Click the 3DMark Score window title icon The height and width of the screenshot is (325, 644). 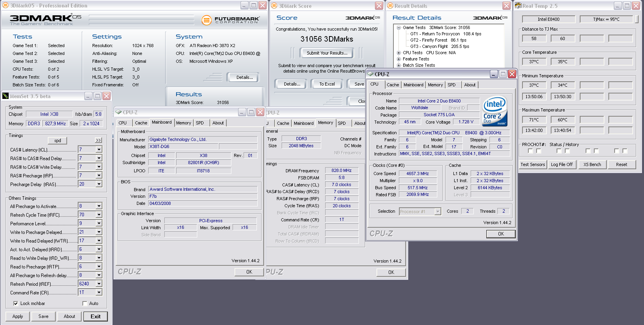(x=274, y=5)
